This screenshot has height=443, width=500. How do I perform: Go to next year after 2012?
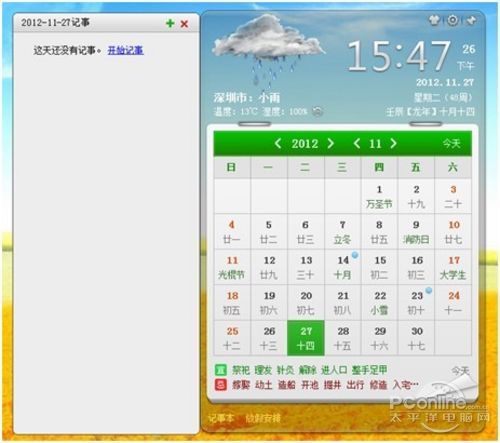[x=330, y=144]
